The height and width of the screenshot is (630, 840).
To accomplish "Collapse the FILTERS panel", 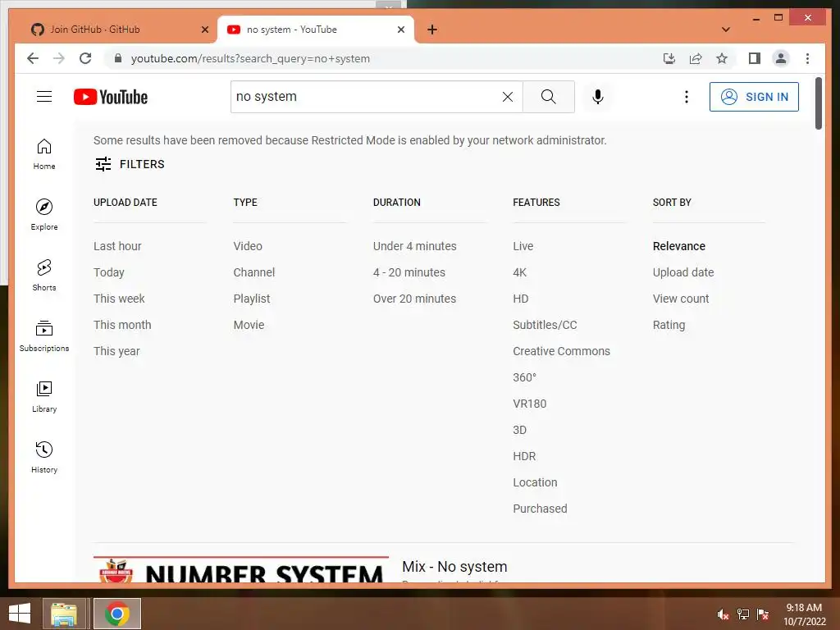I will [x=130, y=164].
